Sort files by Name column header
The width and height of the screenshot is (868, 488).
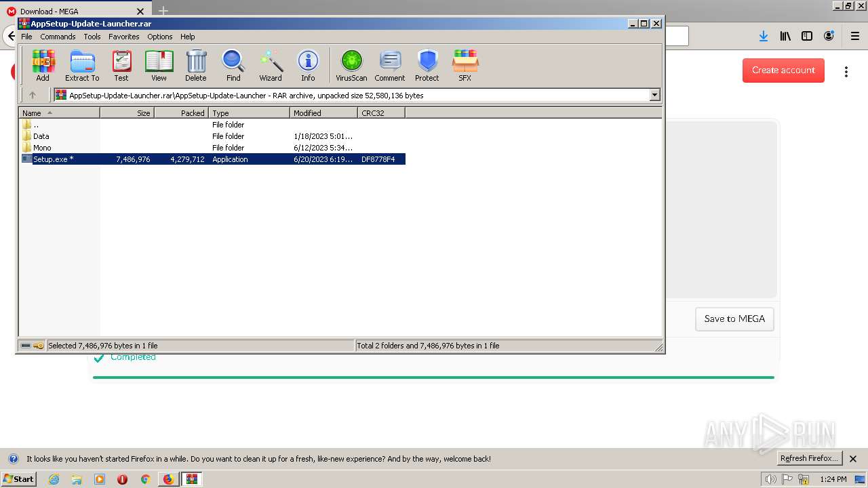60,113
